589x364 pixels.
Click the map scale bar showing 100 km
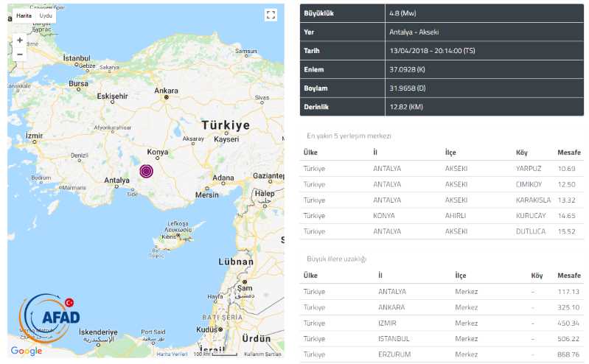coord(214,354)
